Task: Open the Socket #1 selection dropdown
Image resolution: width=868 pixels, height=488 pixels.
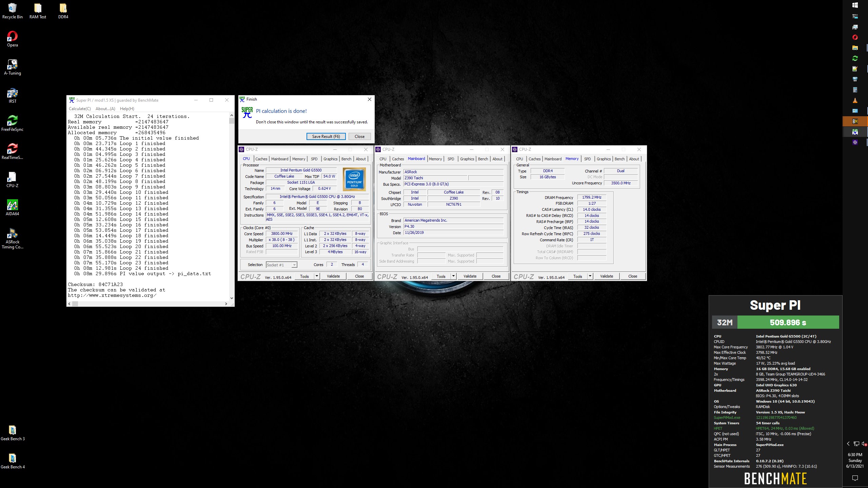Action: (x=281, y=265)
